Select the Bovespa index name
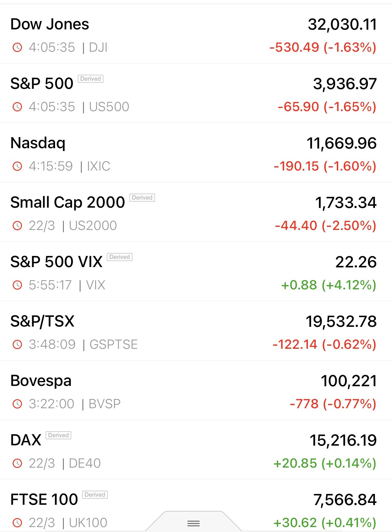Screen dimensions: 392x532 pos(41,381)
